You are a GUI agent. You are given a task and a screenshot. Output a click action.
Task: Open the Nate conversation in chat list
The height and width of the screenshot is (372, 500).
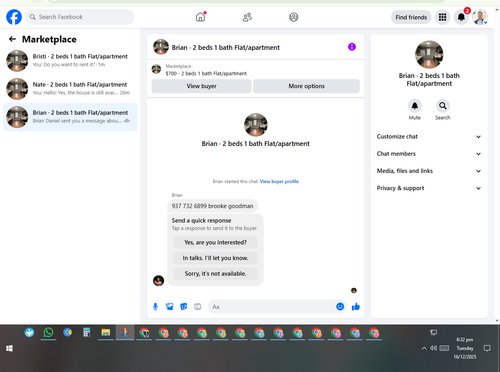click(70, 89)
